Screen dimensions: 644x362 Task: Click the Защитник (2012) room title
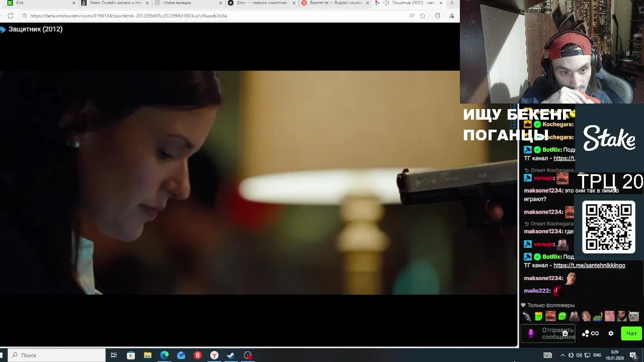(35, 29)
